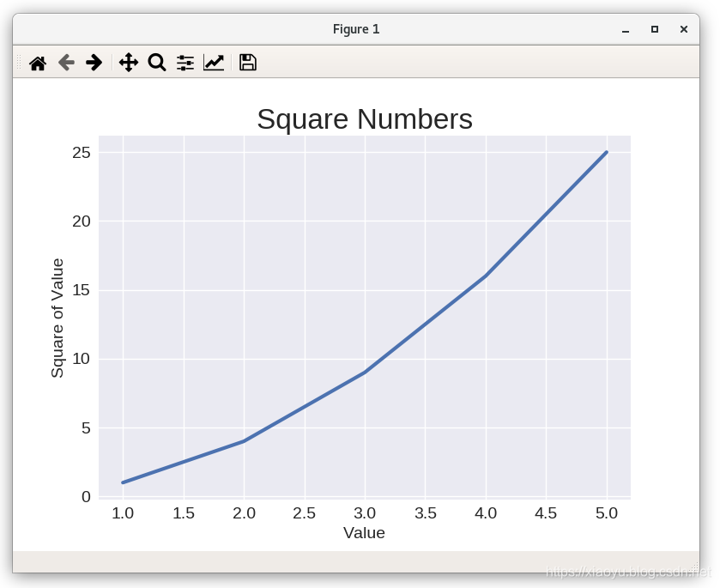
Task: Click the blue line's vertex at value 3.0
Action: click(365, 372)
